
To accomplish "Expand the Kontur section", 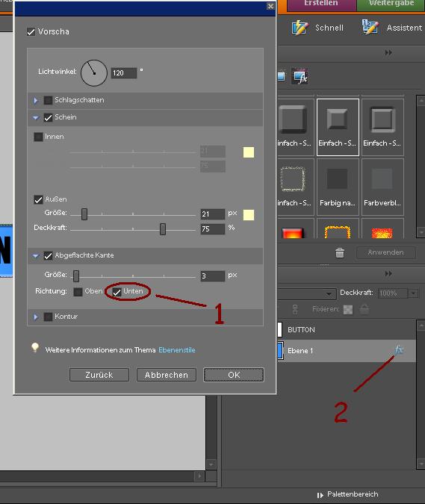I will coord(36,317).
